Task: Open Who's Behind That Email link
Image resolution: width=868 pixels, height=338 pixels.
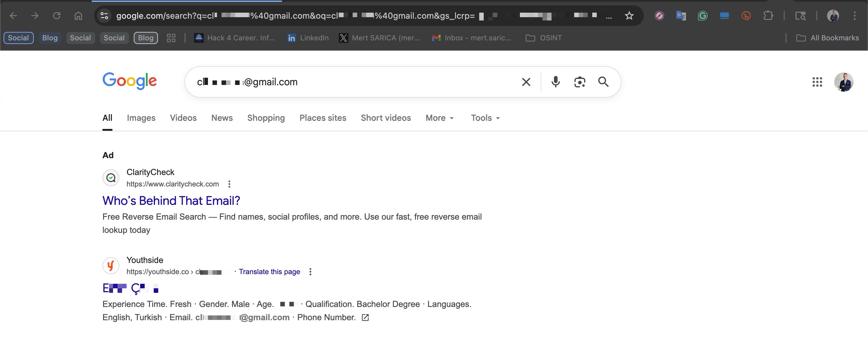Action: 171,201
